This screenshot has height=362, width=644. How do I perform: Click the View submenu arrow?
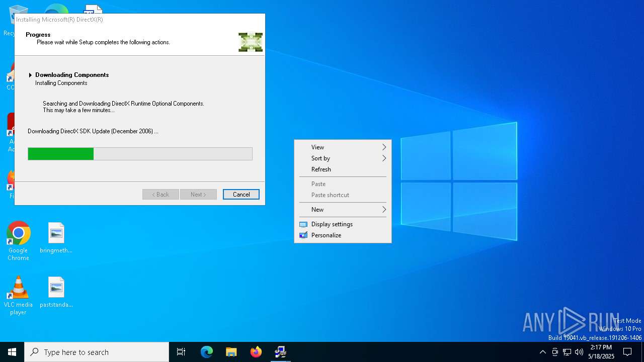click(384, 147)
